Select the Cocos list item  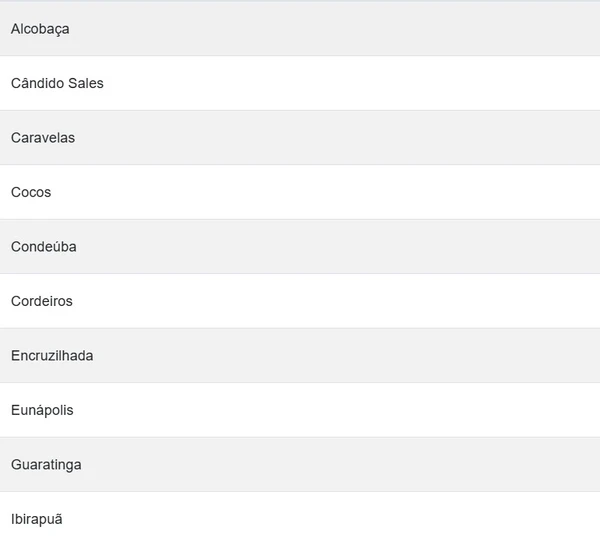(x=300, y=192)
